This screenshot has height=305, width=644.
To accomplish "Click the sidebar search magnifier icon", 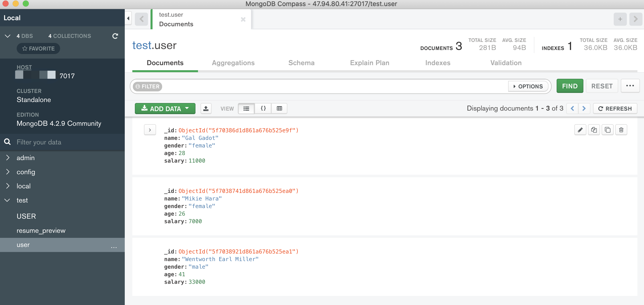I will 7,142.
